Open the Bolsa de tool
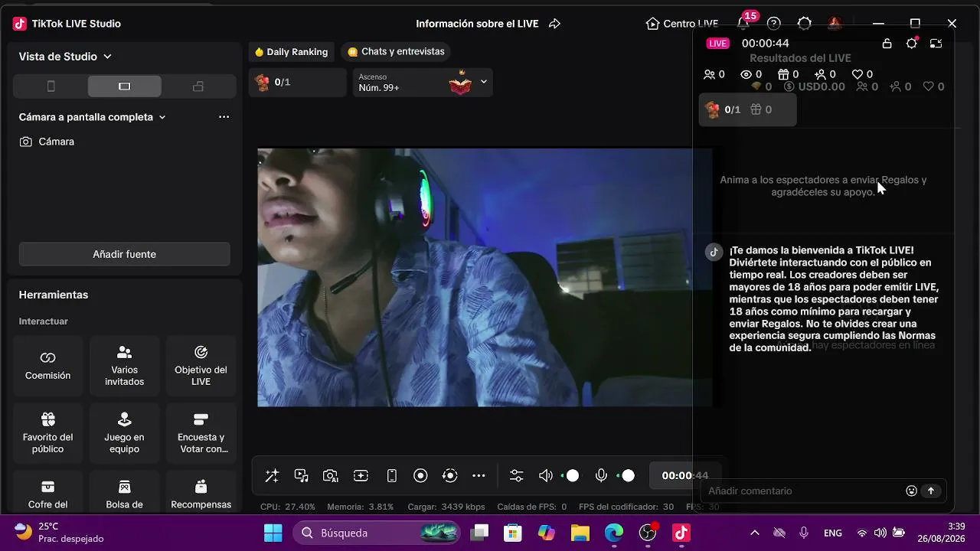Screen dimensions: 980x551 coord(124,492)
